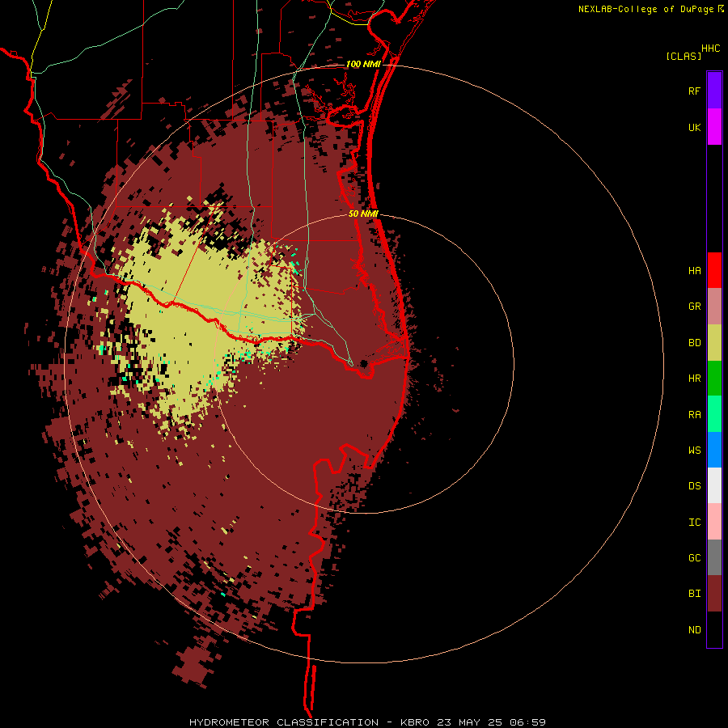Click the IC legend label
This screenshot has height=728, width=728.
pyautogui.click(x=694, y=523)
